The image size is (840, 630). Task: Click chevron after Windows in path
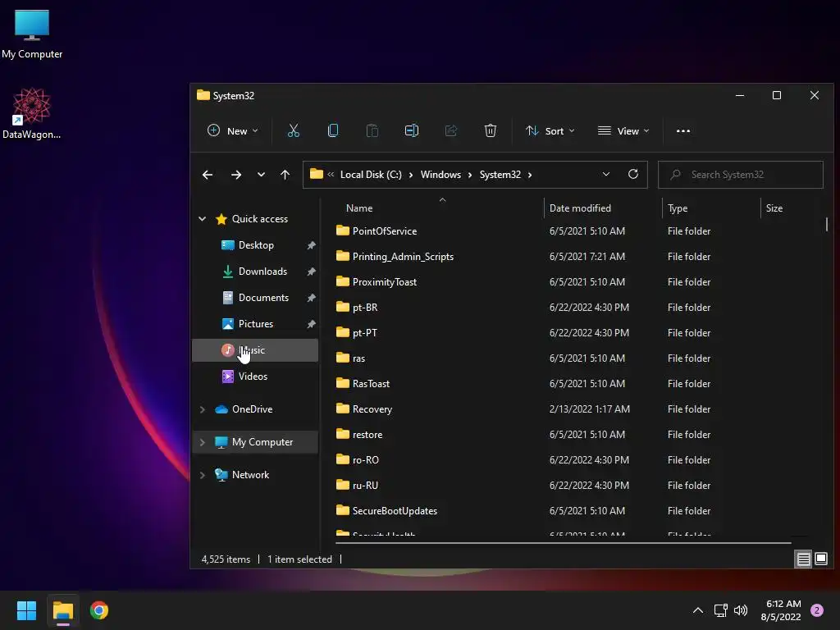point(470,175)
